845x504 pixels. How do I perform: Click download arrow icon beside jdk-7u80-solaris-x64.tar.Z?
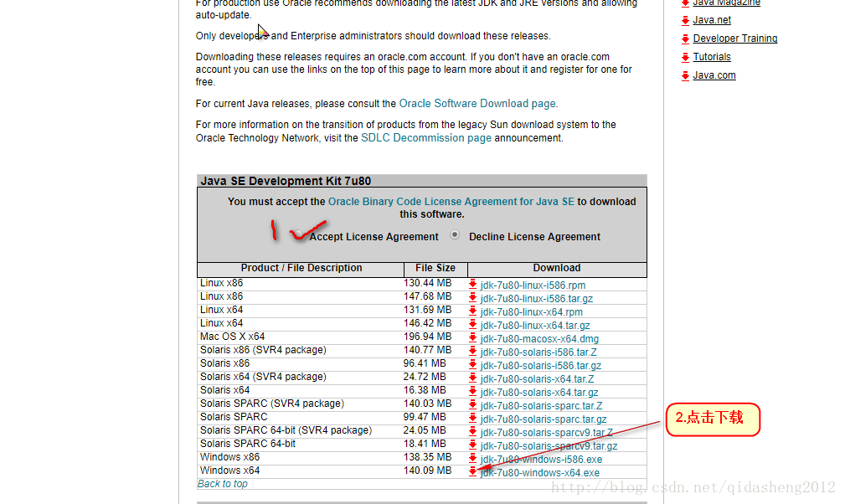click(x=472, y=378)
